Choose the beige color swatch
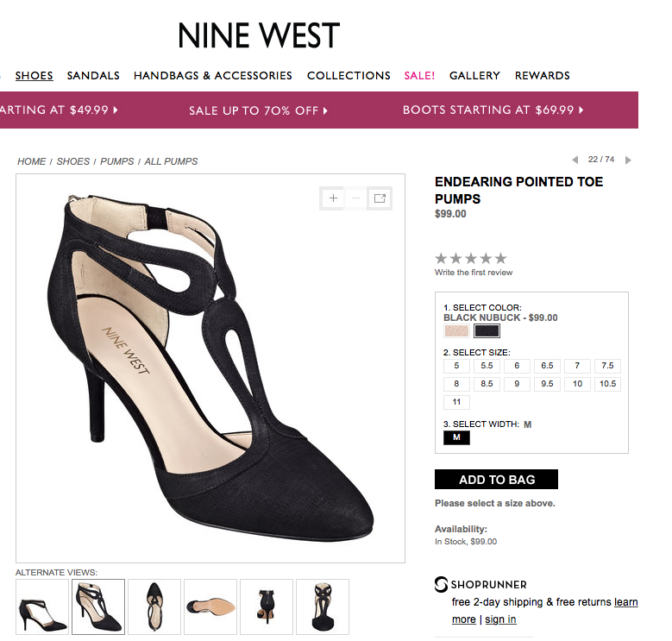Viewport: 672px width, 641px height. point(455,330)
